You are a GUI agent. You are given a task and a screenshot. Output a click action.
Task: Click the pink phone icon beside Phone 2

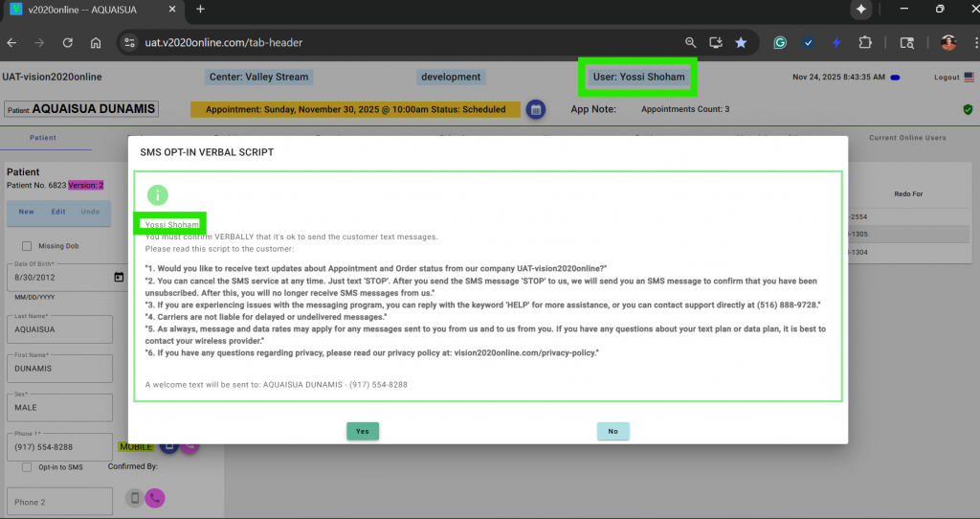pos(154,498)
